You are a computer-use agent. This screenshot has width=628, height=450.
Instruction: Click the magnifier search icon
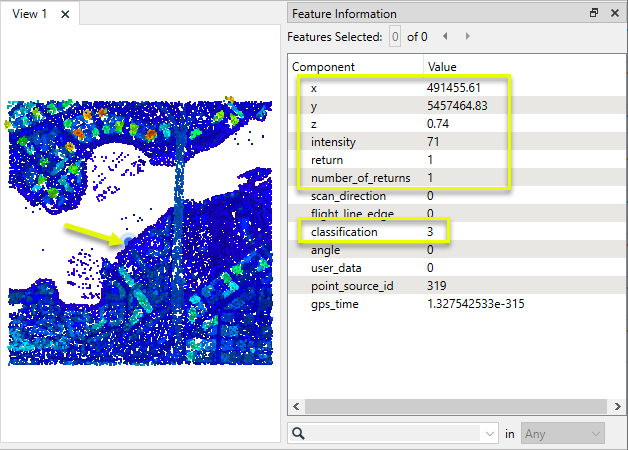coord(298,433)
